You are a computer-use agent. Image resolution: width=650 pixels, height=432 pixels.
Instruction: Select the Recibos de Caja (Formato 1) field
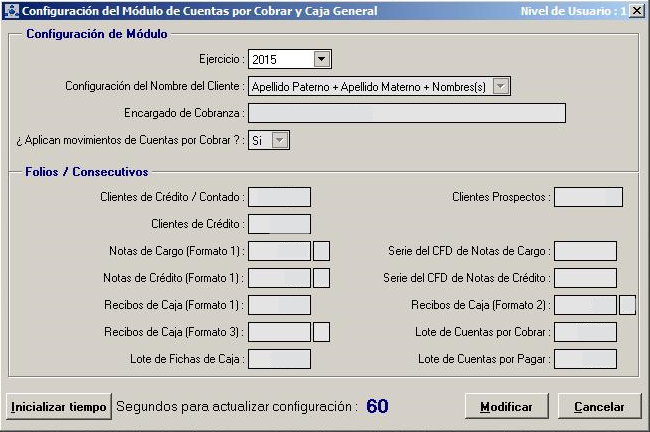point(279,305)
